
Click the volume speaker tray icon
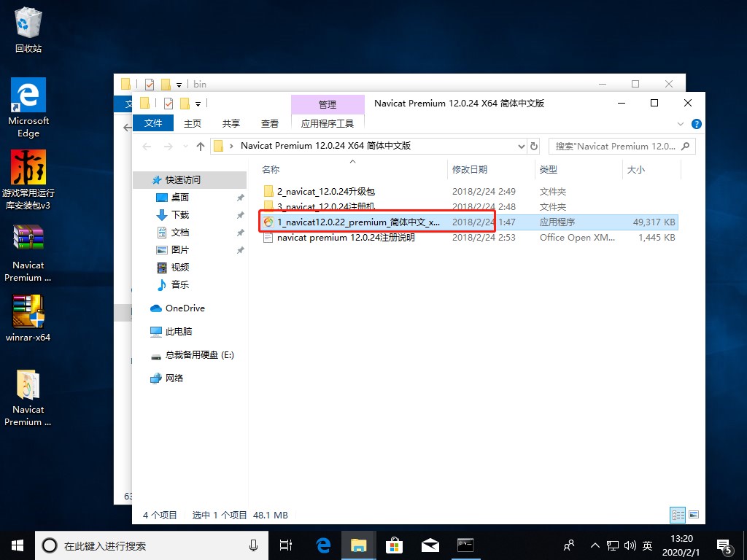[x=630, y=545]
